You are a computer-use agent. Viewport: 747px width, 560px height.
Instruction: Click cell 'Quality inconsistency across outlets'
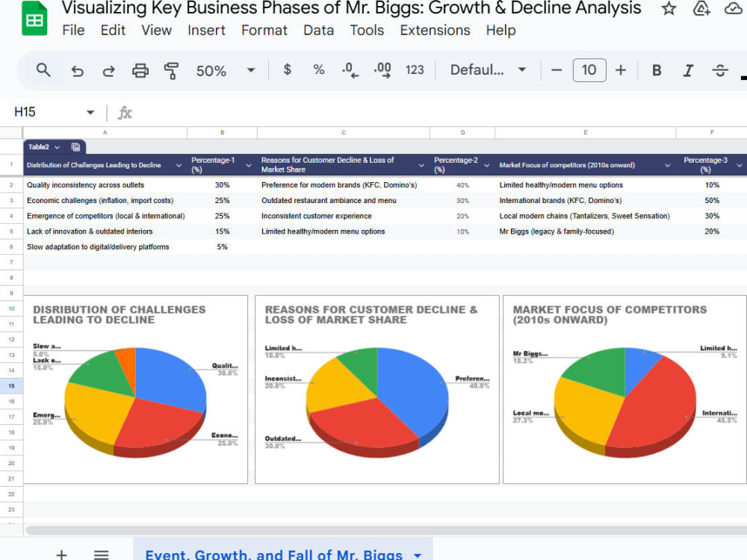pyautogui.click(x=105, y=184)
